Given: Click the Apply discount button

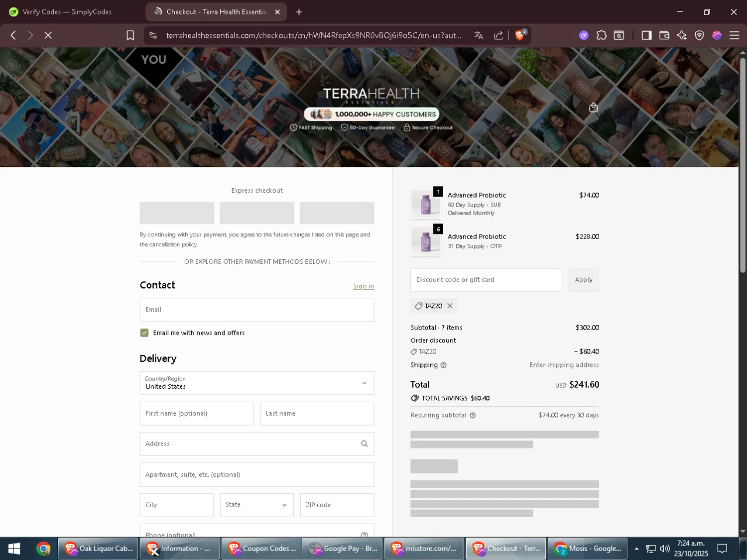Looking at the screenshot, I should point(584,280).
